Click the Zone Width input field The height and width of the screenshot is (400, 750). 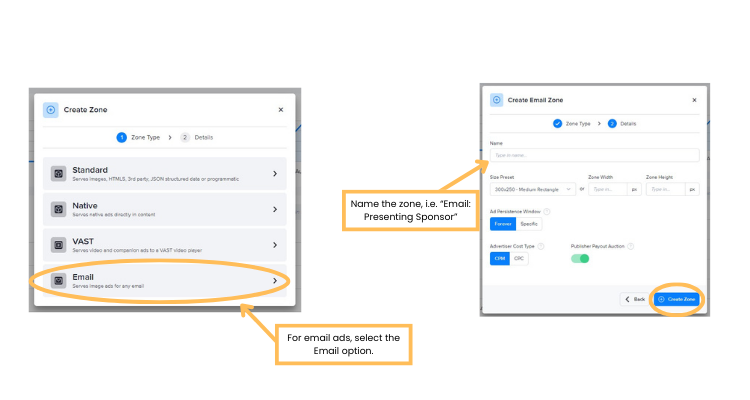(x=608, y=188)
